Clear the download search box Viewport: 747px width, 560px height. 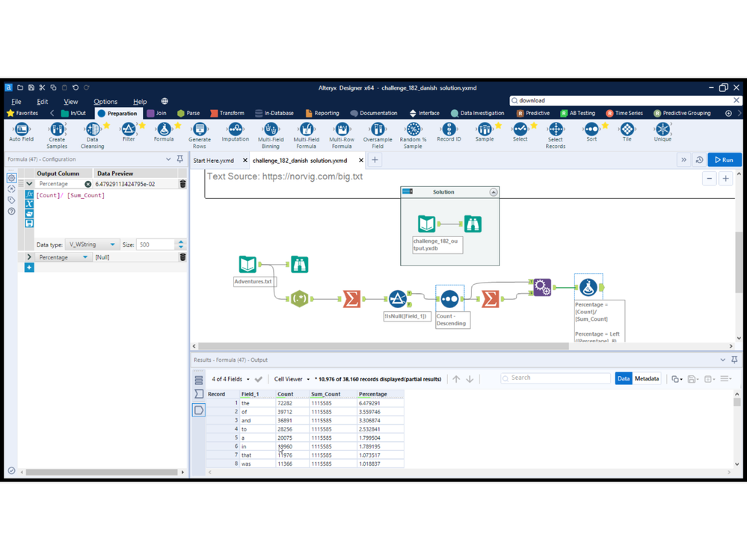click(736, 100)
